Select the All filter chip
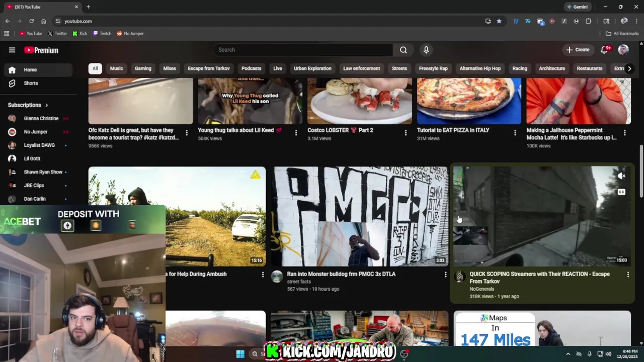The image size is (644, 362). click(x=95, y=68)
